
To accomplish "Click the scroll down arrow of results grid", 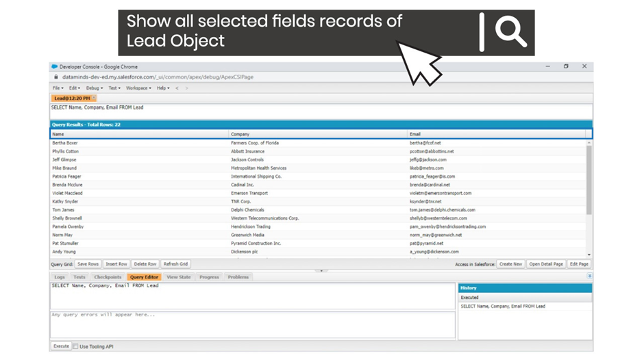I will (589, 255).
